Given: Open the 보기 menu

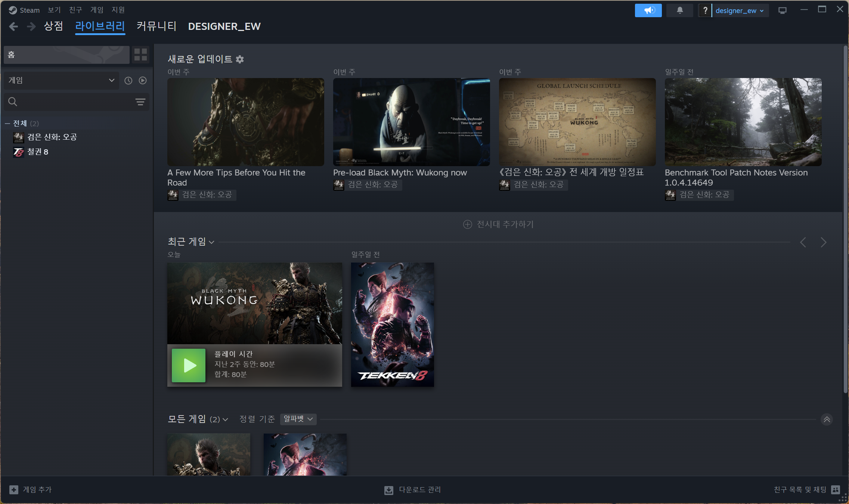Looking at the screenshot, I should [54, 10].
